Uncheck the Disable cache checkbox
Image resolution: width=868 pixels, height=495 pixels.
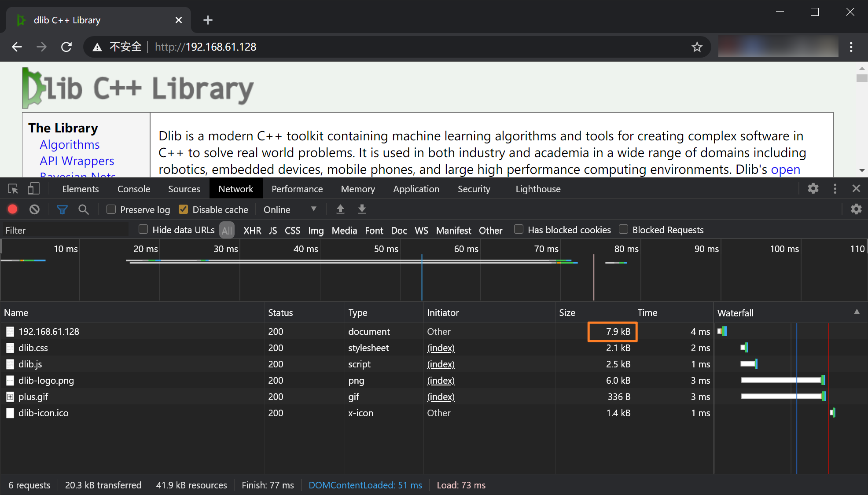pos(183,209)
